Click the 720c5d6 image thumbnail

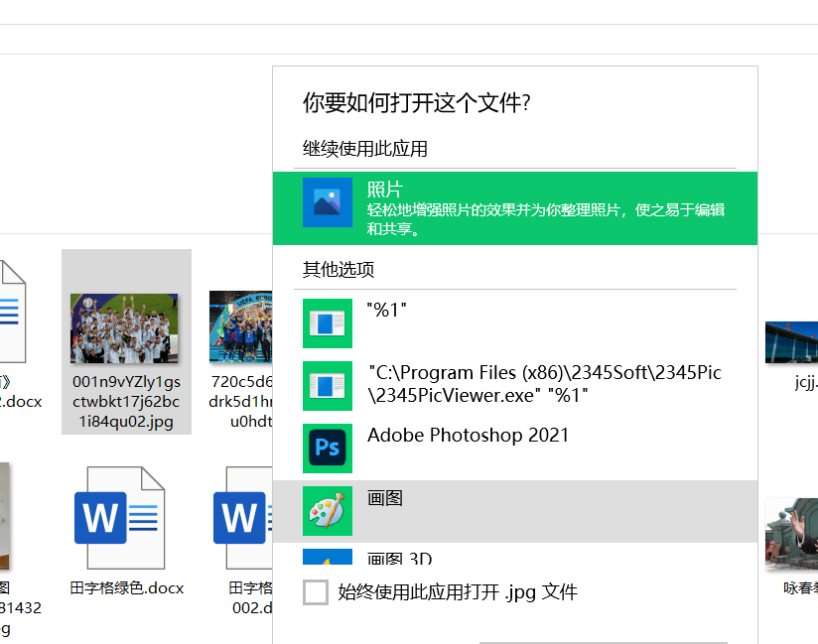click(x=240, y=327)
